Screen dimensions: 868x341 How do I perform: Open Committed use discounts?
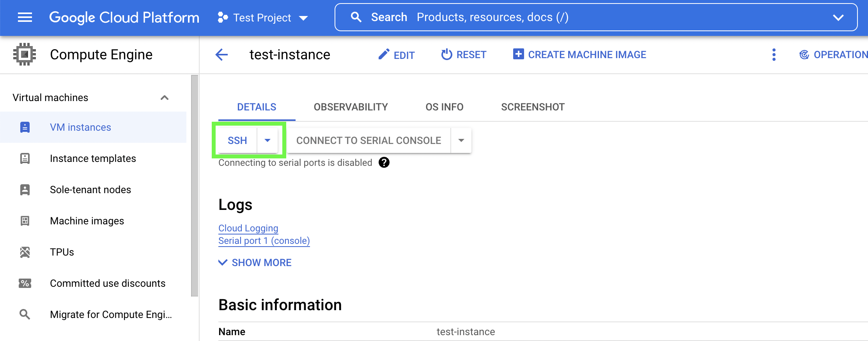pos(93,283)
